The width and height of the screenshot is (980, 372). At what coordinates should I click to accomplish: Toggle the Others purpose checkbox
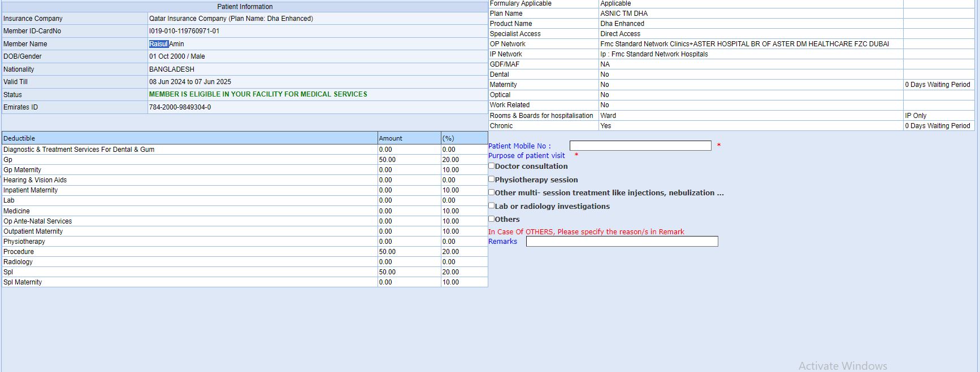tap(492, 219)
